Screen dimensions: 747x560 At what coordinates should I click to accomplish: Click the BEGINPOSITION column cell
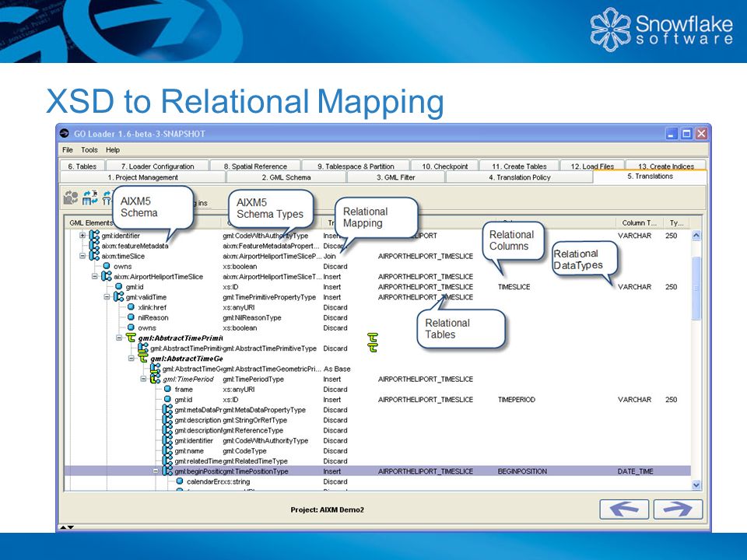pos(522,471)
